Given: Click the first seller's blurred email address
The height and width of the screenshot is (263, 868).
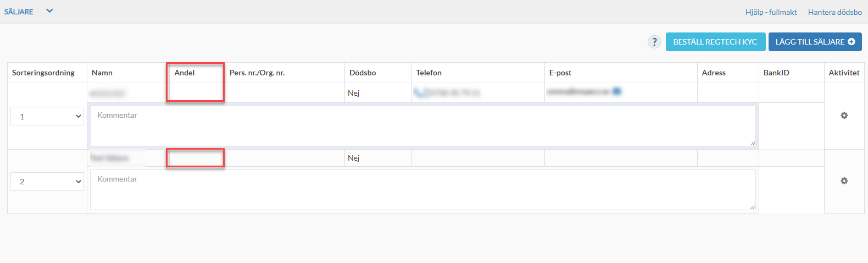Looking at the screenshot, I should pyautogui.click(x=578, y=91).
